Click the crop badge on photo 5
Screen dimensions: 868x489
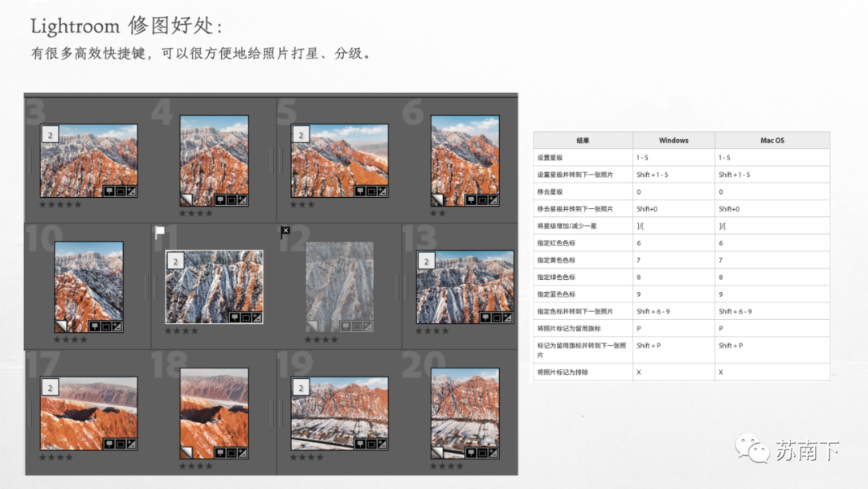371,191
